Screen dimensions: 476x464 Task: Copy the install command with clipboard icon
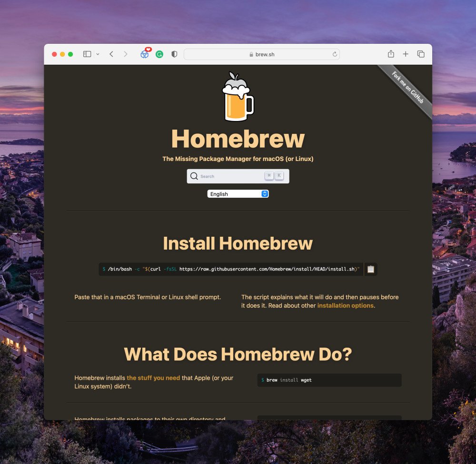click(x=371, y=269)
